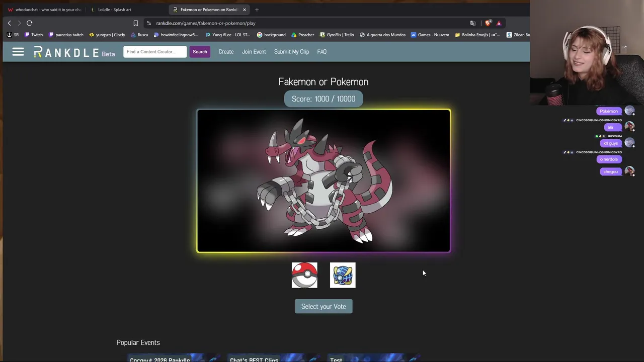This screenshot has height=362, width=644.
Task: Open the A guerra dos Mundos bookmark
Action: pyautogui.click(x=382, y=35)
